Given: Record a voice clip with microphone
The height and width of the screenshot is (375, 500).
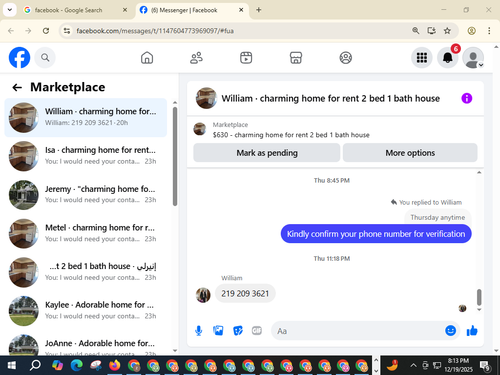Looking at the screenshot, I should [x=199, y=331].
